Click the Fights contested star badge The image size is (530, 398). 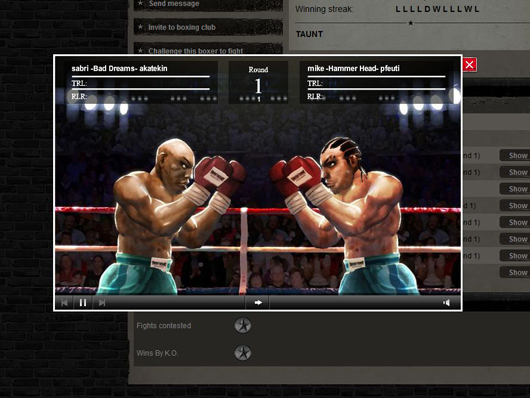[x=243, y=325]
